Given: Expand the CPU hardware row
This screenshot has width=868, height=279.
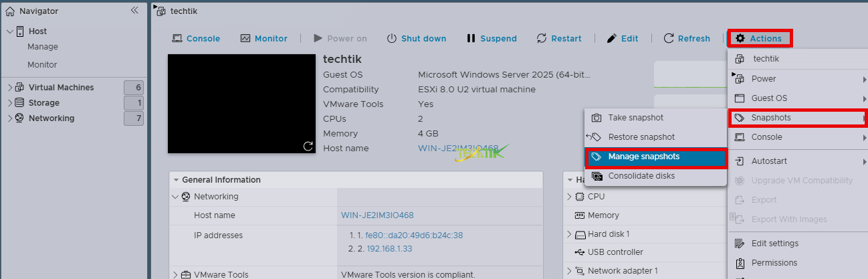Looking at the screenshot, I should click(570, 197).
